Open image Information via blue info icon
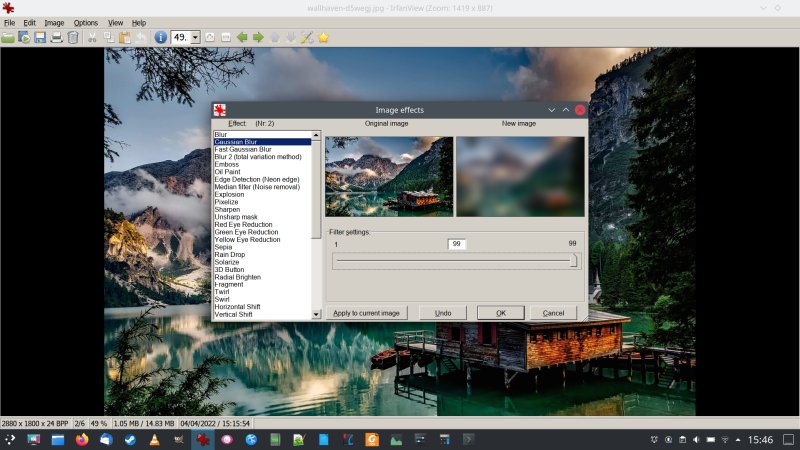Image resolution: width=800 pixels, height=450 pixels. pos(160,37)
